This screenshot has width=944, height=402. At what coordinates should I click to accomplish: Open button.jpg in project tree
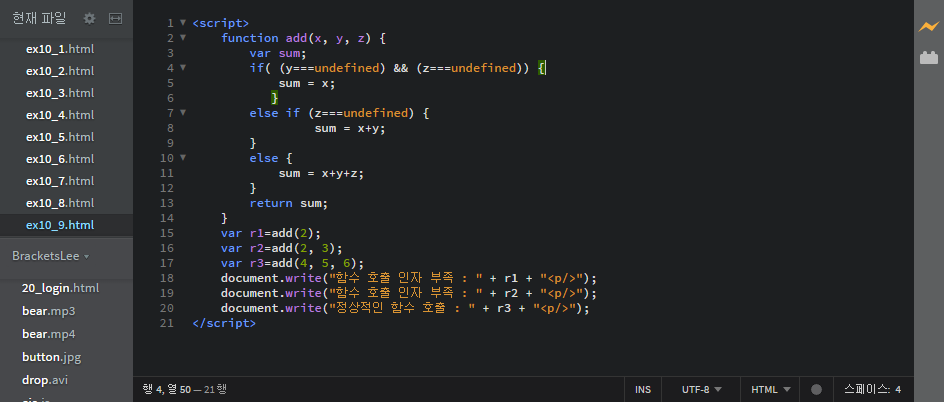[x=52, y=357]
